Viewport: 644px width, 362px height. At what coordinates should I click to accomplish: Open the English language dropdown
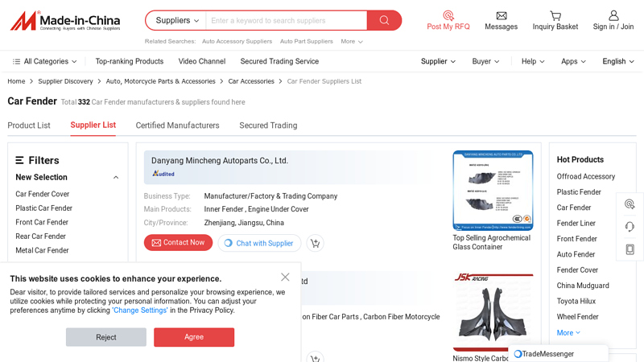[x=618, y=61]
